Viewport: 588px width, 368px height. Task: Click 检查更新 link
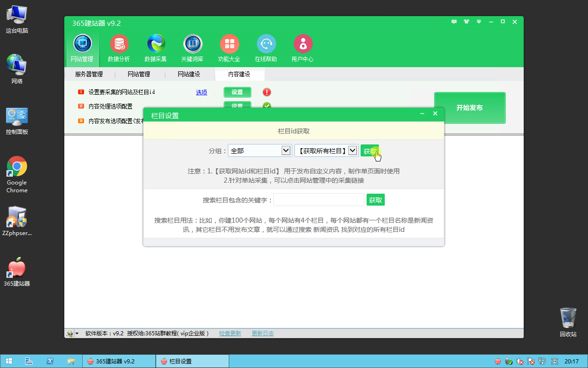(230, 333)
